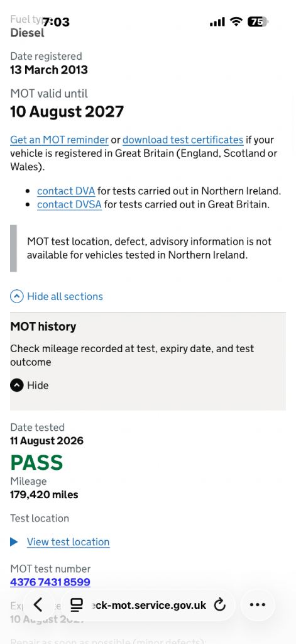
Task: Follow the download test certificates link
Action: pyautogui.click(x=183, y=140)
